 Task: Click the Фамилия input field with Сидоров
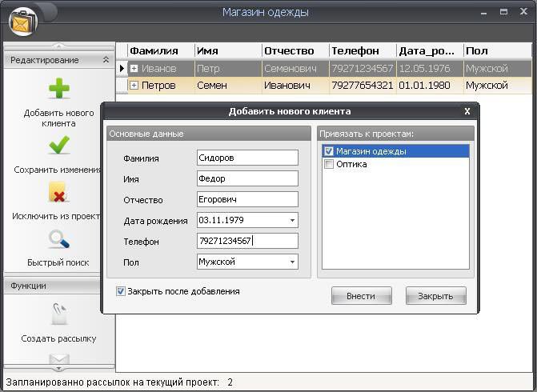(247, 158)
